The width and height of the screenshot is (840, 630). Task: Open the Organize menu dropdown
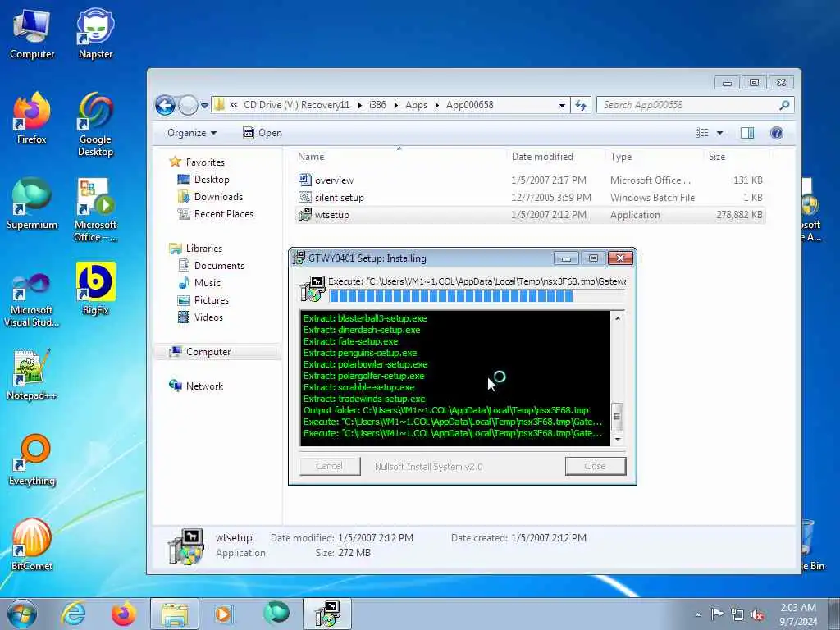click(192, 133)
